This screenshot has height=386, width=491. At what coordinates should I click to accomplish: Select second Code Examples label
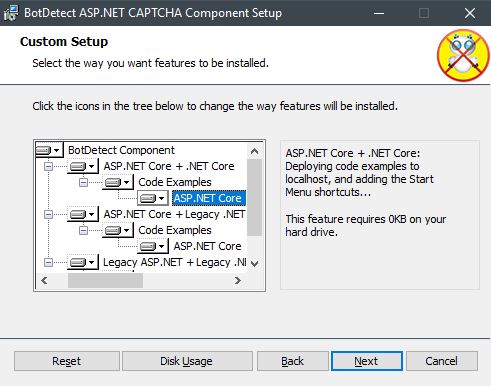pyautogui.click(x=175, y=230)
